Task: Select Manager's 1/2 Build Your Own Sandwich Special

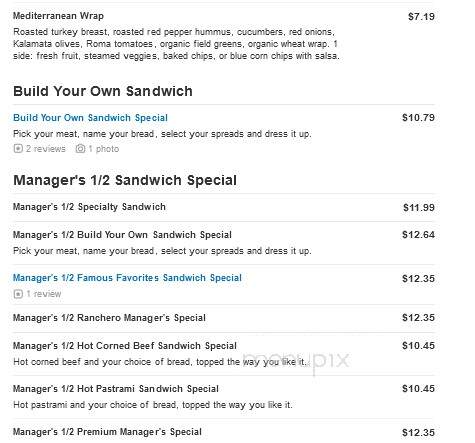Action: (x=122, y=235)
